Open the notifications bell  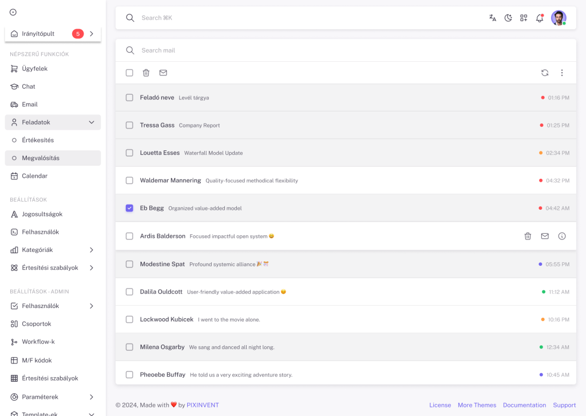coord(539,18)
